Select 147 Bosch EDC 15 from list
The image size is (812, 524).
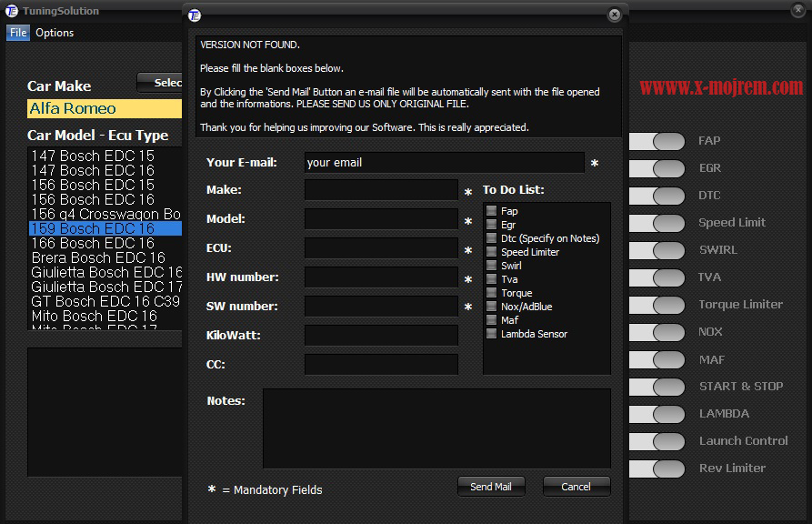(x=93, y=156)
